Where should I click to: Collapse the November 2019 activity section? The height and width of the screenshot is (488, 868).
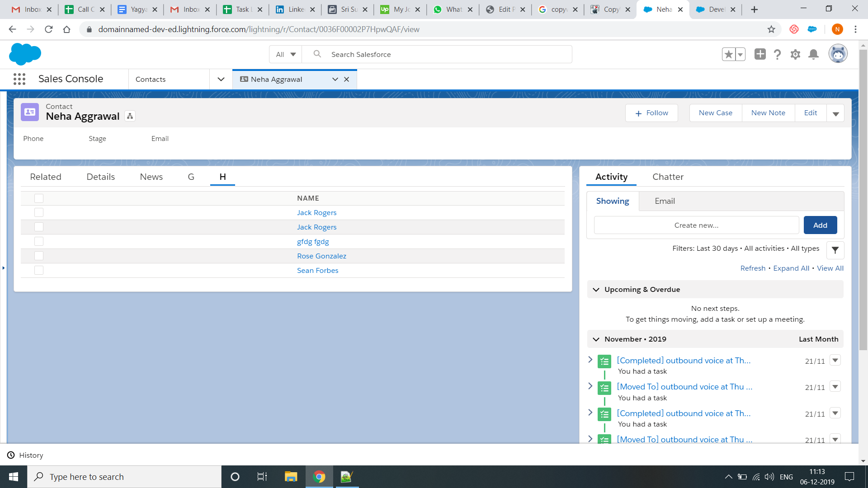(596, 339)
